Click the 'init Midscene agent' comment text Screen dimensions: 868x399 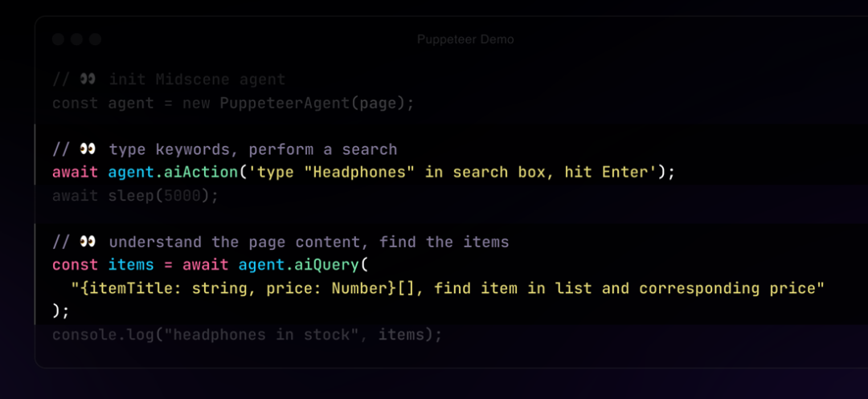click(x=197, y=79)
